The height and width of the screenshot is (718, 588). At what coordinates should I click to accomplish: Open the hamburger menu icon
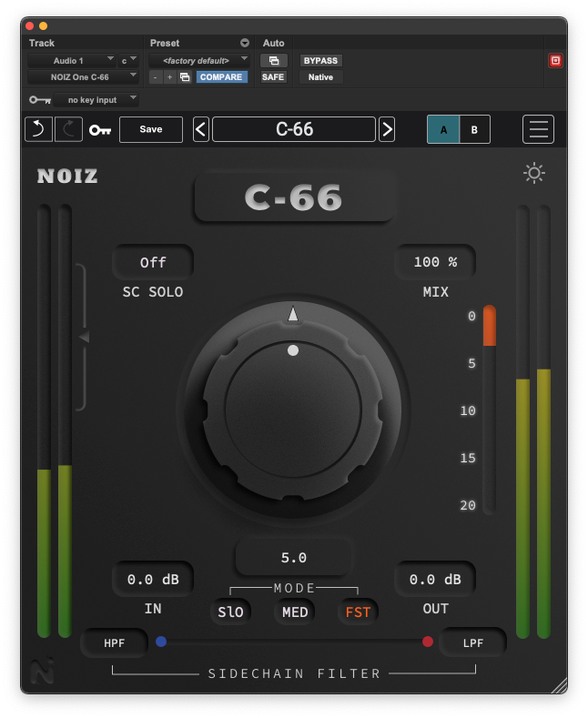[x=538, y=129]
